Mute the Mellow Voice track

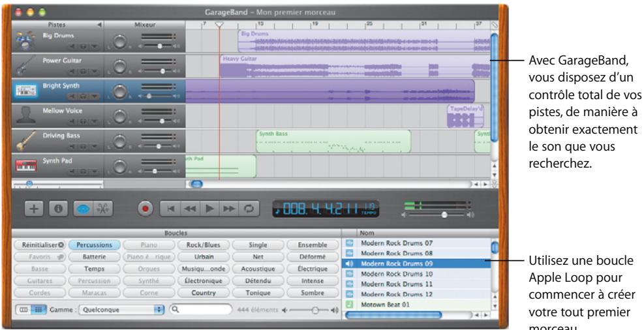[72, 121]
